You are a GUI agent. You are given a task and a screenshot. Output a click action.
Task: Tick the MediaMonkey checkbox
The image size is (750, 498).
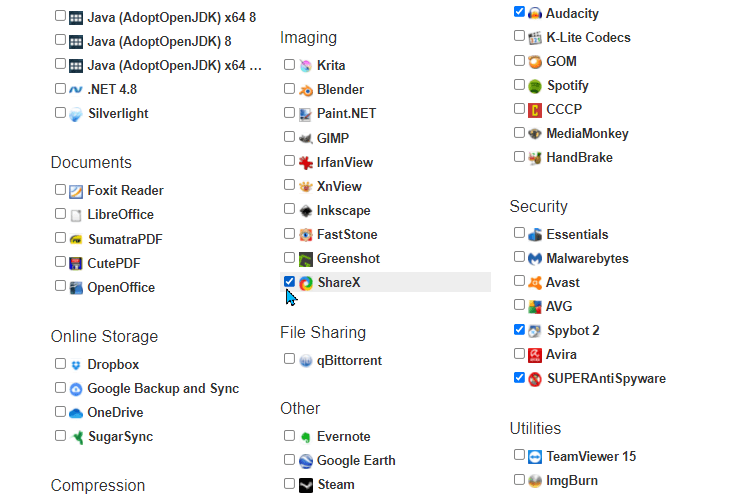coord(519,132)
